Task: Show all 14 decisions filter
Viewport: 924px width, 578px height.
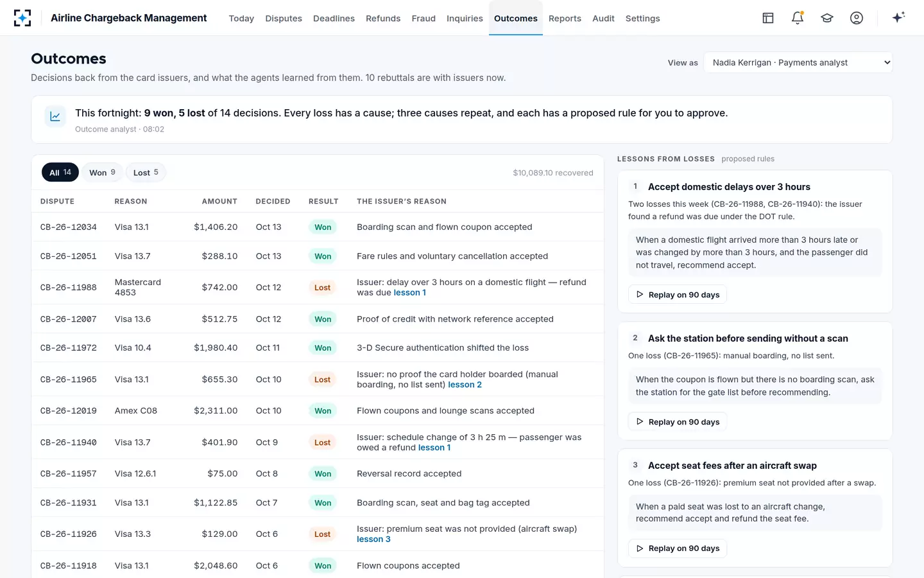Action: click(x=60, y=172)
